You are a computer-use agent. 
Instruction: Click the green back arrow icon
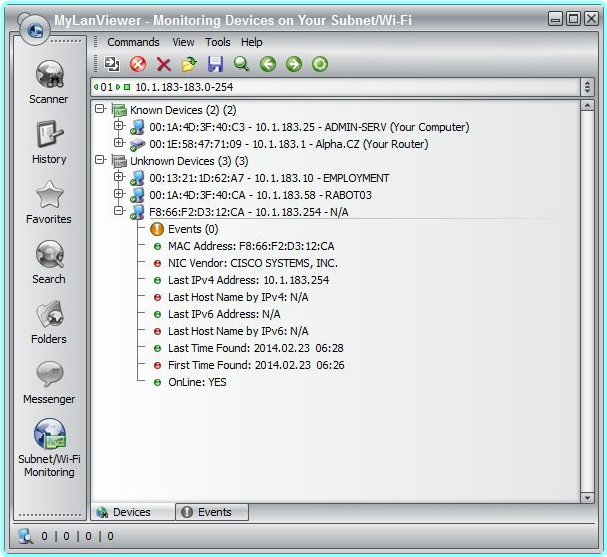pyautogui.click(x=268, y=64)
